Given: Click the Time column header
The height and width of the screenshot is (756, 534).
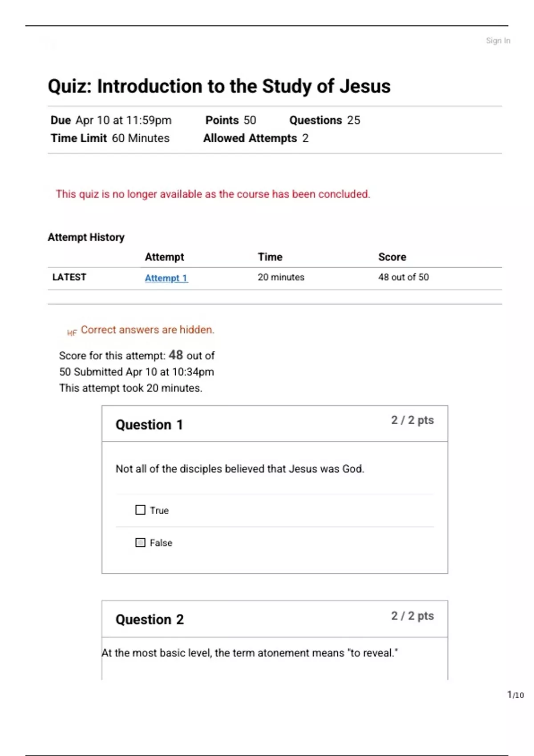Looking at the screenshot, I should [270, 257].
